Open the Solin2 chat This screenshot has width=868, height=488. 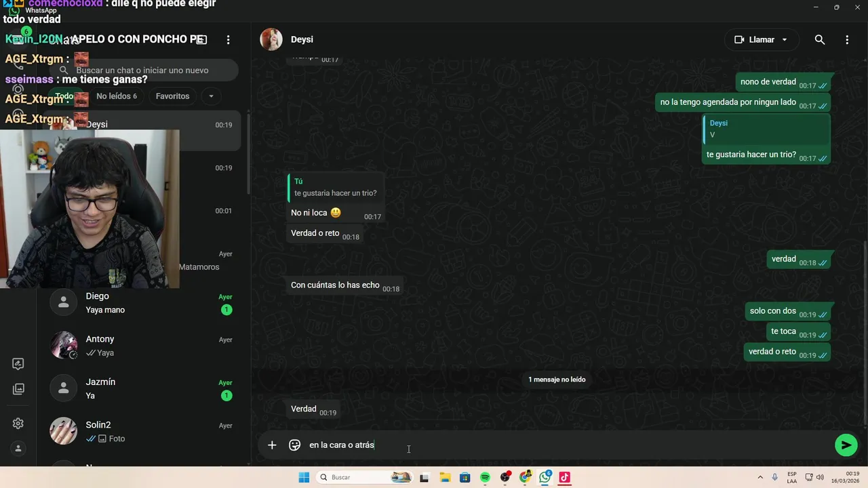tap(142, 431)
